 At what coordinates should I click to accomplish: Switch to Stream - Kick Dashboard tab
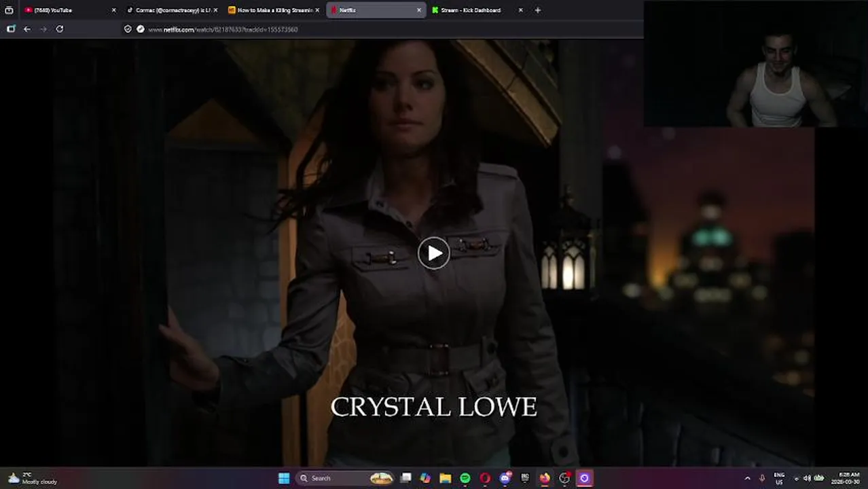(477, 10)
